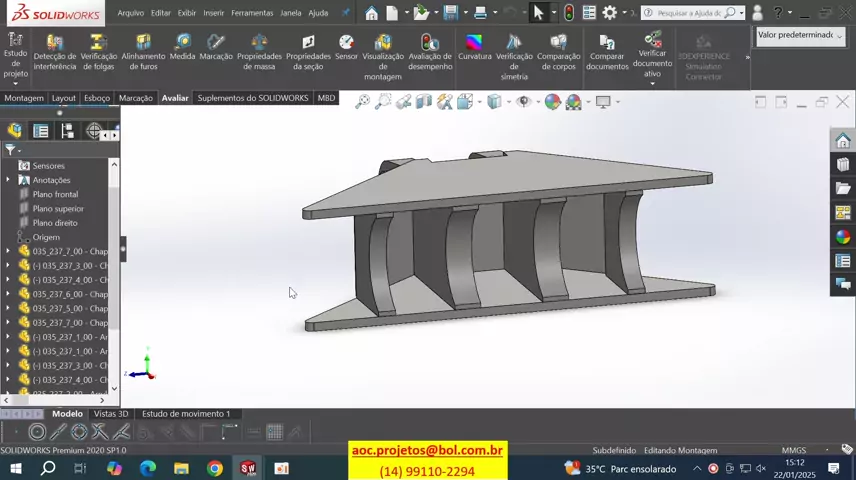Viewport: 856px width, 480px height.
Task: Click the Medida measure tool
Action: pos(182,46)
